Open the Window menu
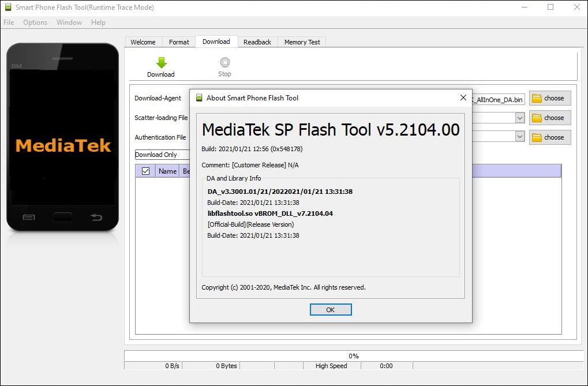This screenshot has width=588, height=386. [x=69, y=23]
